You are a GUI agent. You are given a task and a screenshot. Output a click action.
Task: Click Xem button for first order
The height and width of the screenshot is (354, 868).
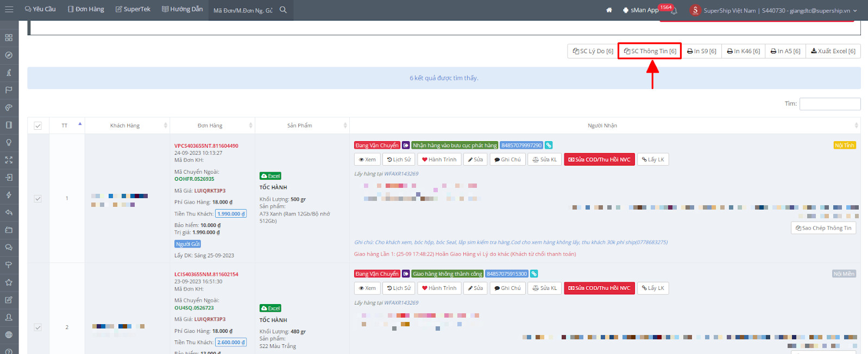pos(367,160)
